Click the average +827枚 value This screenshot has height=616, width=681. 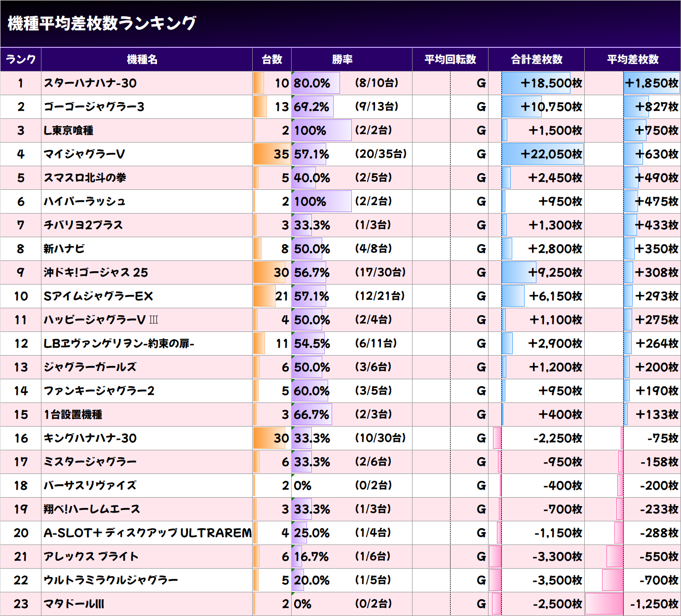tap(657, 107)
